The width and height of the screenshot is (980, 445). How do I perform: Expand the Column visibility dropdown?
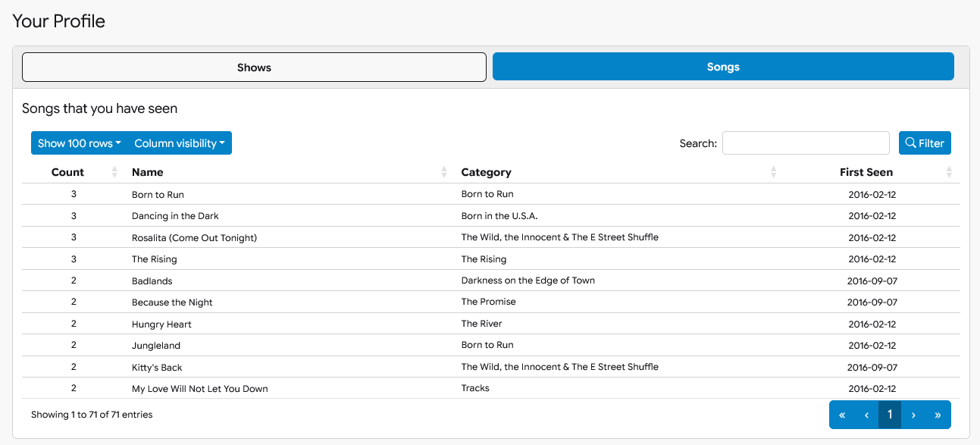[x=180, y=143]
